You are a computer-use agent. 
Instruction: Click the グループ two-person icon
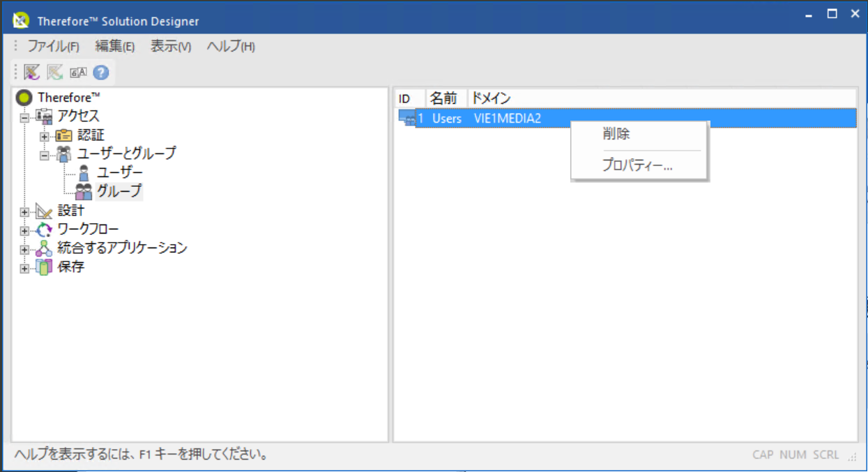pos(84,190)
